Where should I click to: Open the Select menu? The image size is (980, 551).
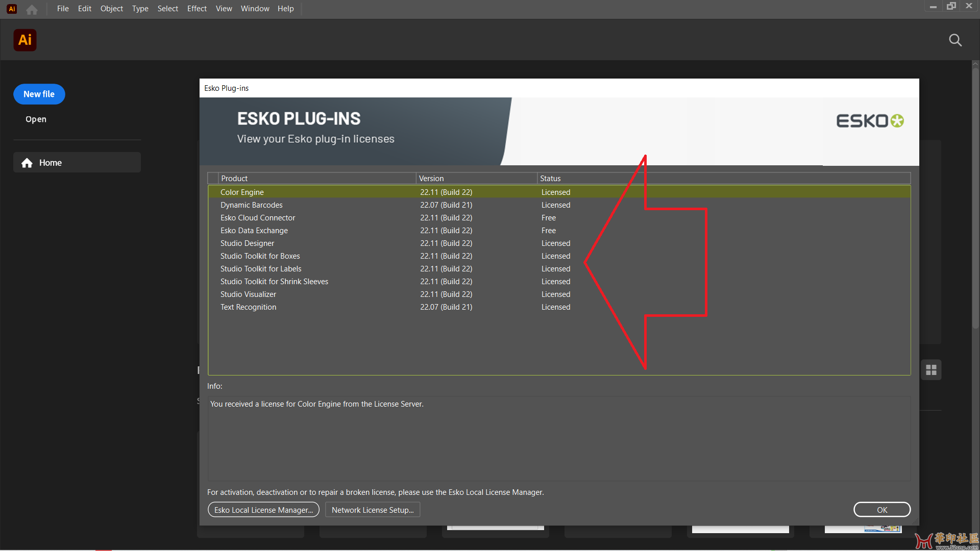coord(168,9)
